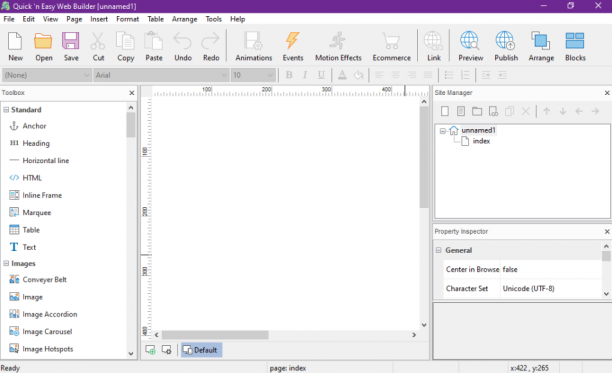
Task: Open the (None) style dropdown
Action: tap(46, 75)
